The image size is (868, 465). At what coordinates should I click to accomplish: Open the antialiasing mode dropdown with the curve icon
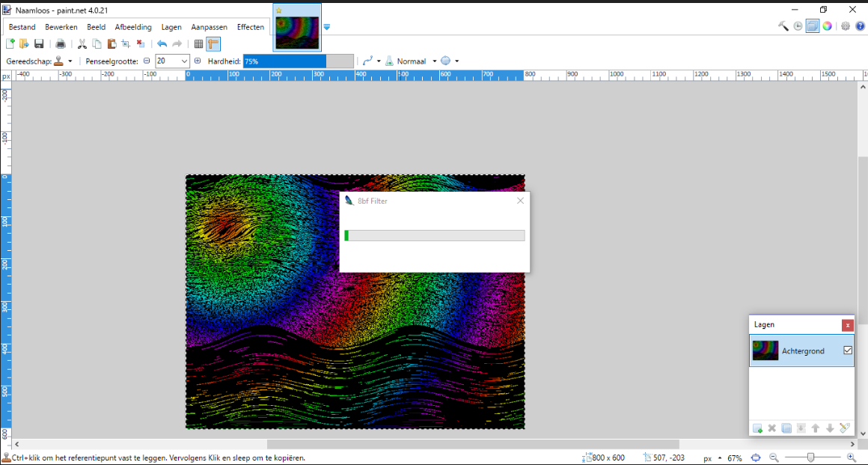(372, 61)
